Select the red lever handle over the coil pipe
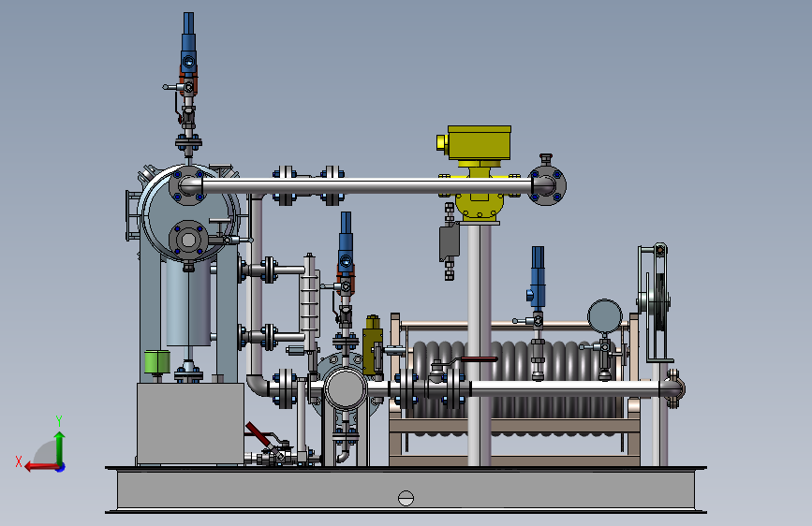This screenshot has width=812, height=526. [479, 358]
